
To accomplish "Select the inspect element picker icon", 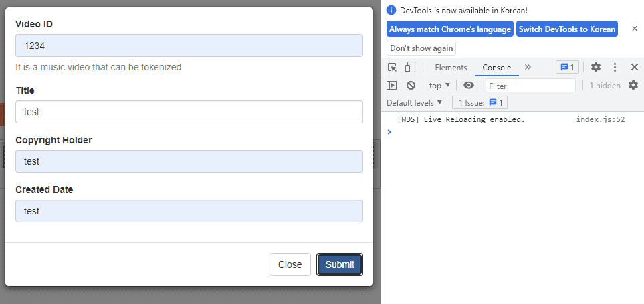I will pyautogui.click(x=393, y=68).
